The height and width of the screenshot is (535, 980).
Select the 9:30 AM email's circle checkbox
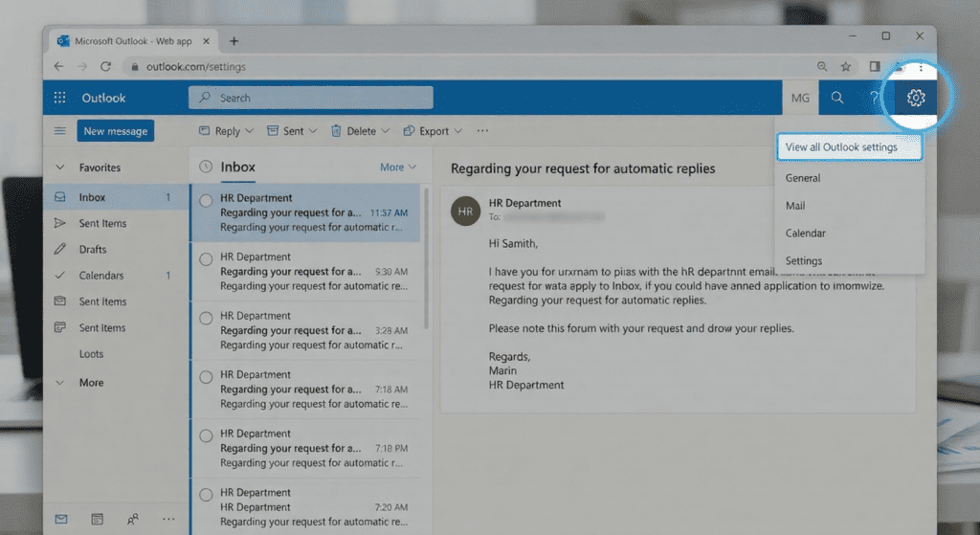pyautogui.click(x=206, y=259)
